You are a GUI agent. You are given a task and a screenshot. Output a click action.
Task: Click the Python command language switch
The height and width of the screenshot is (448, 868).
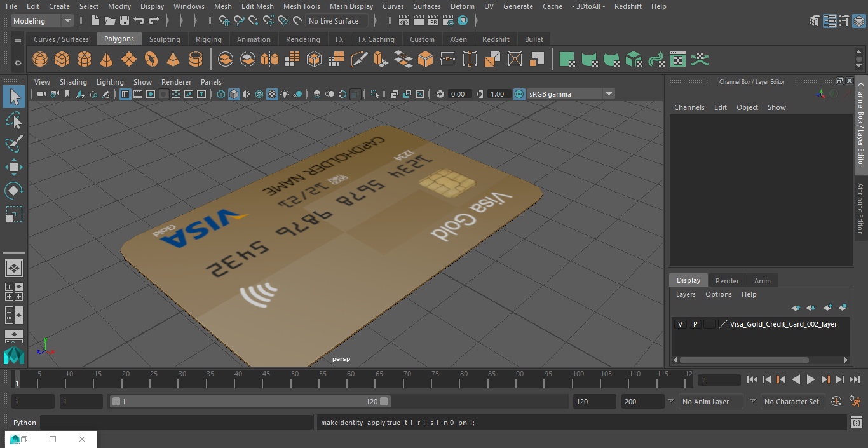pos(25,423)
